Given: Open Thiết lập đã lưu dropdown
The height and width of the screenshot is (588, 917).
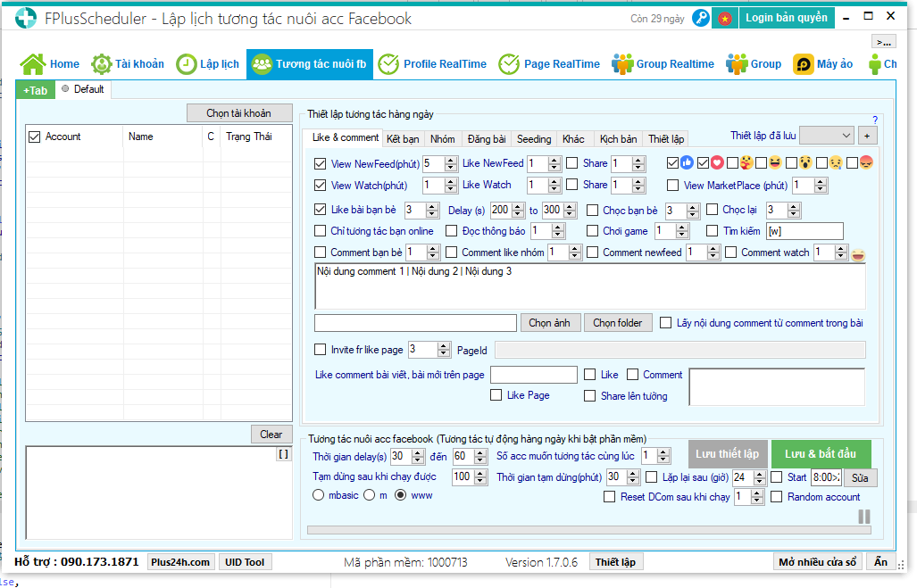Looking at the screenshot, I should pos(826,136).
